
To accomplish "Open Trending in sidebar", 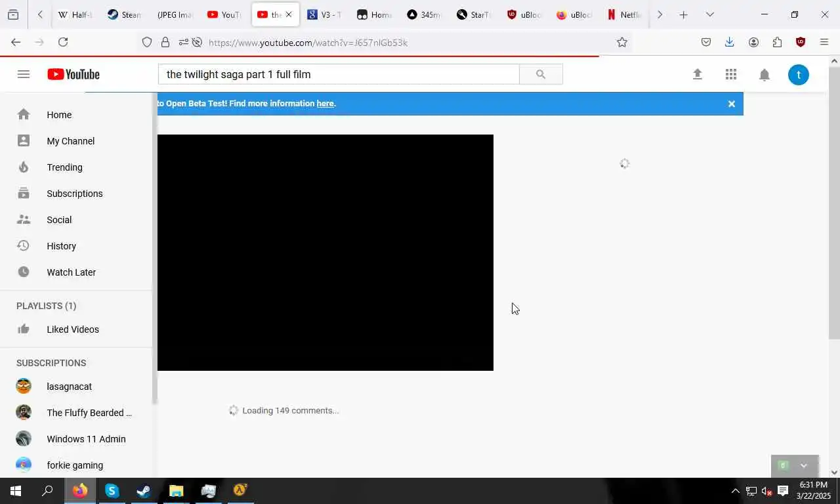I will point(76,167).
